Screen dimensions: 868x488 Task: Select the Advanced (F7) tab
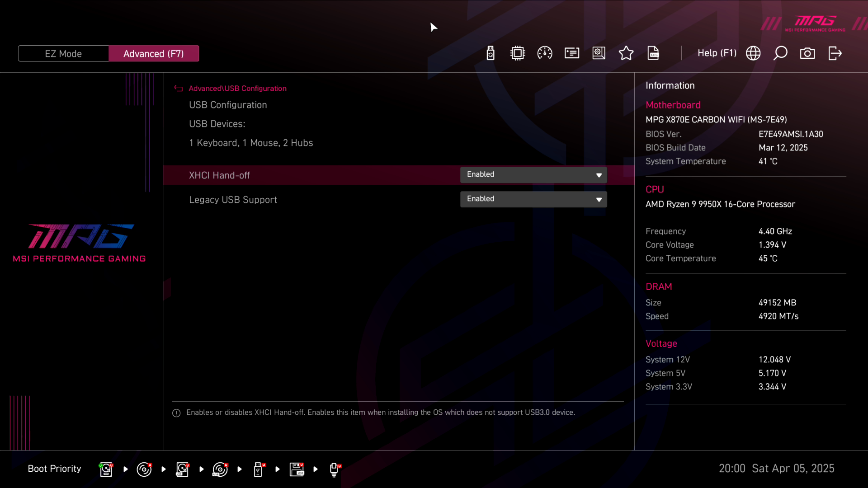click(x=154, y=53)
